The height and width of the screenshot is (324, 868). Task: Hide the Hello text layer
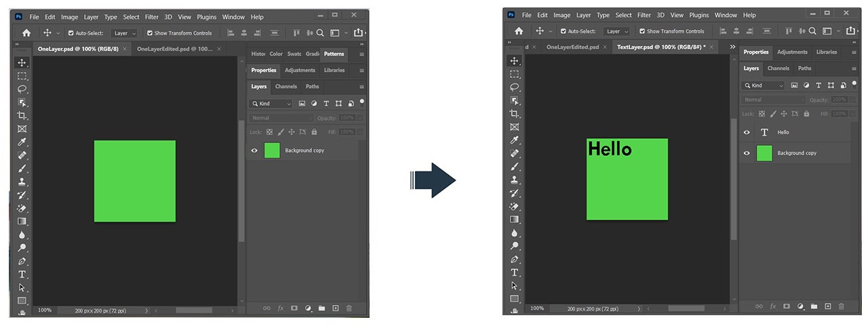click(x=747, y=133)
